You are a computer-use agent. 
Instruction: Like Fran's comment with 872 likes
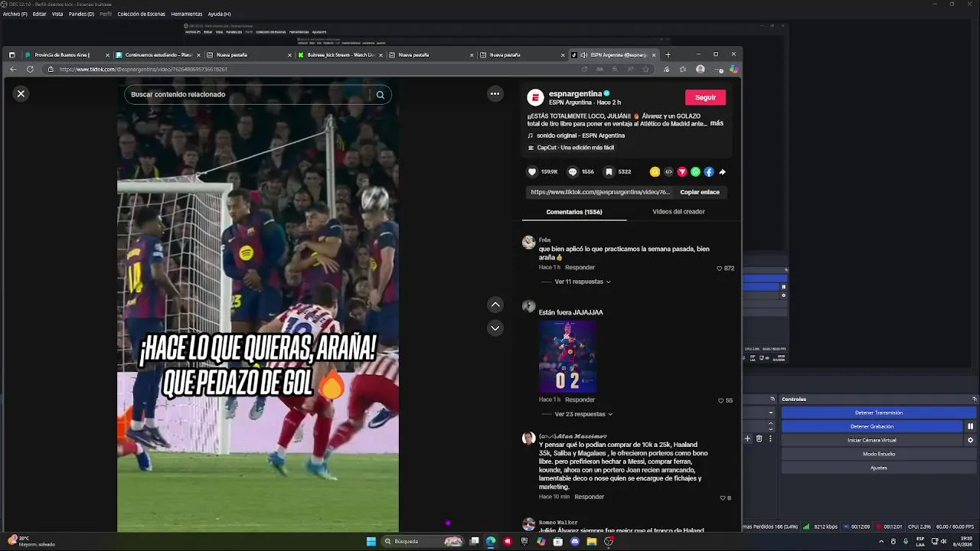pyautogui.click(x=719, y=269)
